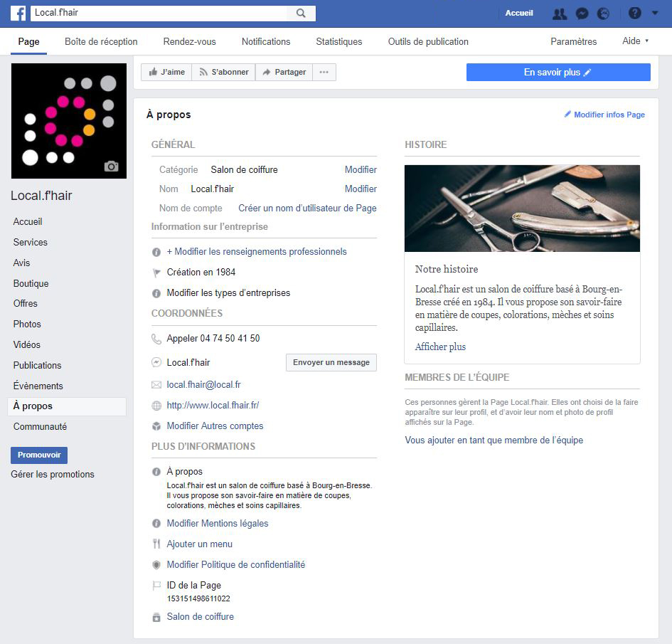Screen dimensions: 672x644
Task: Click camera icon on profile picture
Action: click(111, 167)
